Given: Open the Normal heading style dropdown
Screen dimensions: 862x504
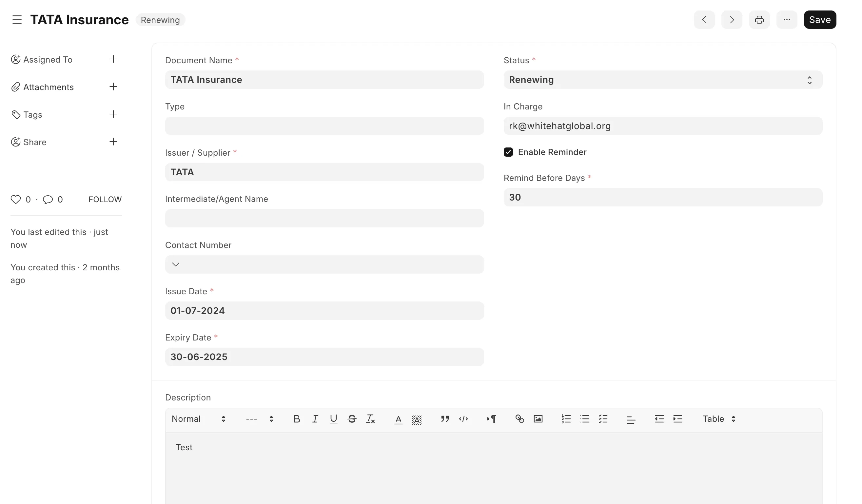Looking at the screenshot, I should tap(199, 419).
